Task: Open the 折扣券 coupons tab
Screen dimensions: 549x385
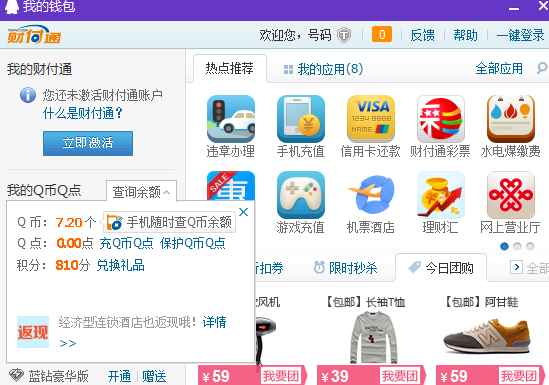Action: point(269,268)
